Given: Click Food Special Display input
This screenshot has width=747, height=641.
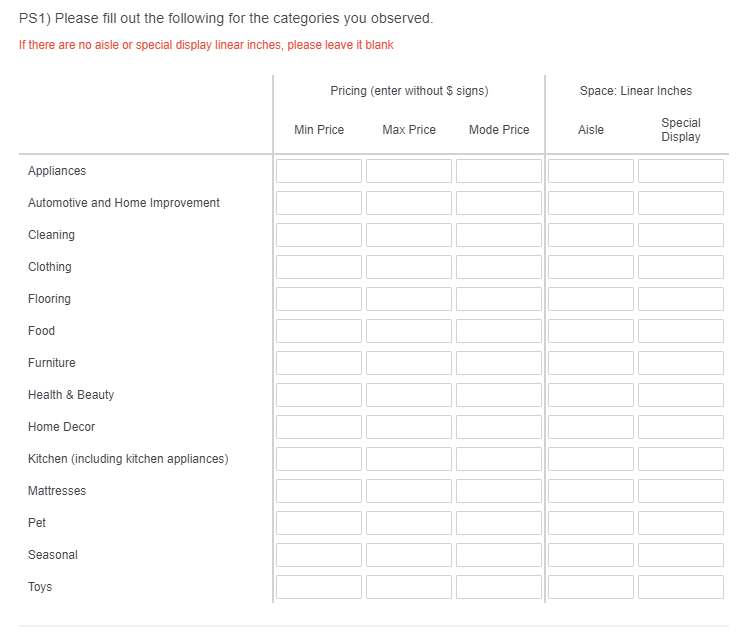Looking at the screenshot, I should point(680,331).
